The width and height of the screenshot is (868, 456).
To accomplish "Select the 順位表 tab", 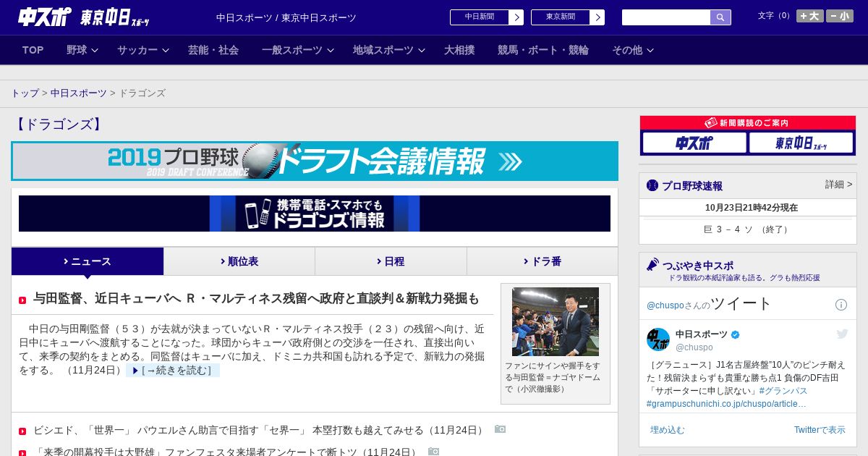I will pyautogui.click(x=239, y=261).
